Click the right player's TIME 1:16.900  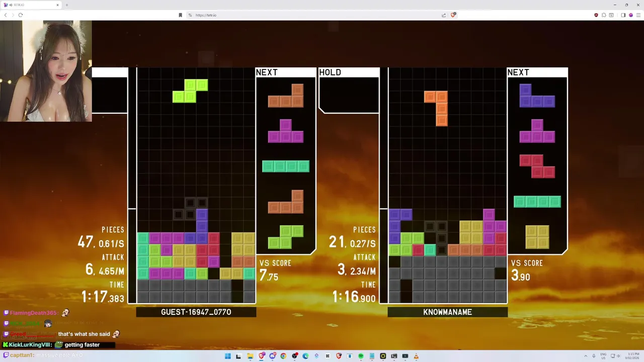[x=354, y=297]
